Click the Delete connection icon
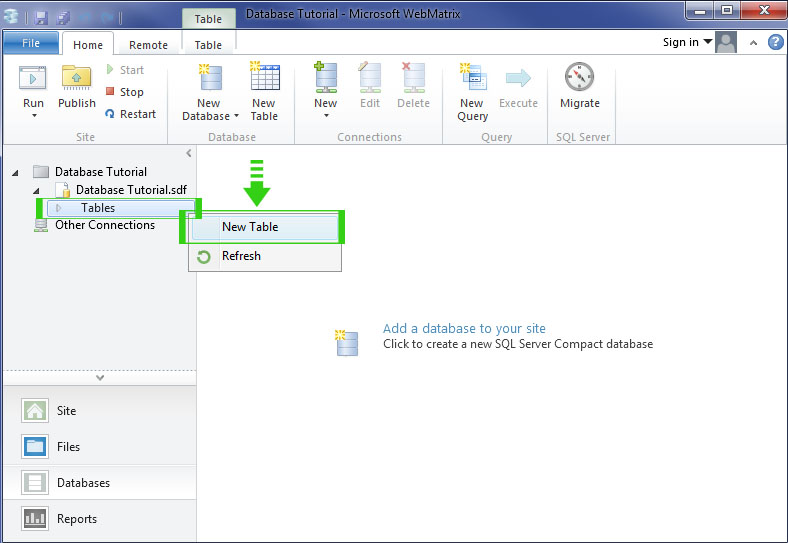The height and width of the screenshot is (543, 788). [x=414, y=77]
